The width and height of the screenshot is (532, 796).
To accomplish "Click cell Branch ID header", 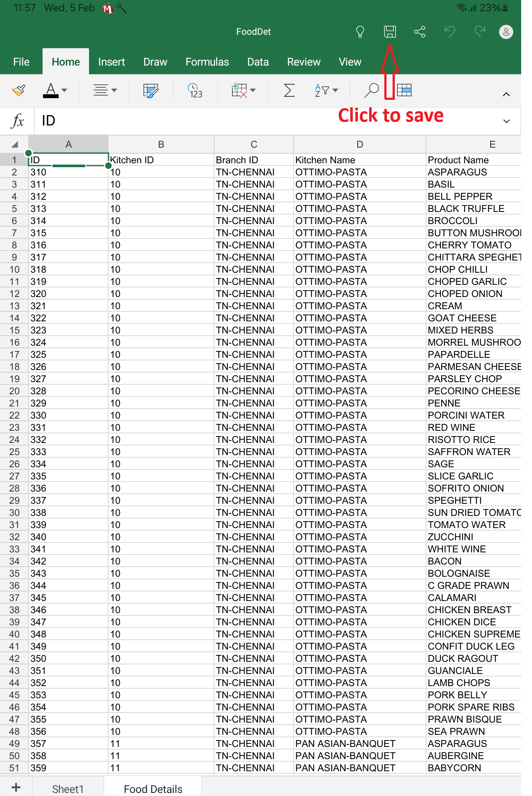I will click(254, 160).
